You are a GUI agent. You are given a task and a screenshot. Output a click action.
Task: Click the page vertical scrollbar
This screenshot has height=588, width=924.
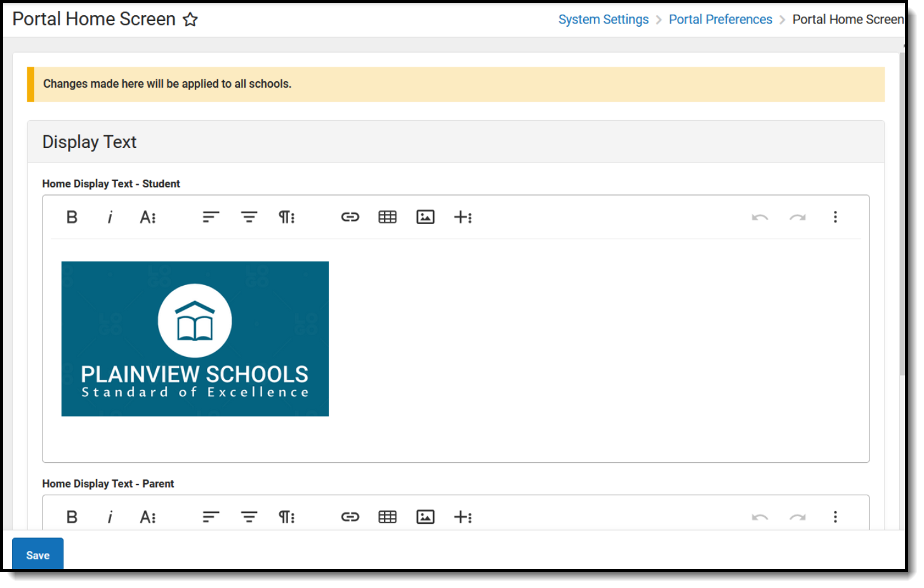pyautogui.click(x=902, y=213)
